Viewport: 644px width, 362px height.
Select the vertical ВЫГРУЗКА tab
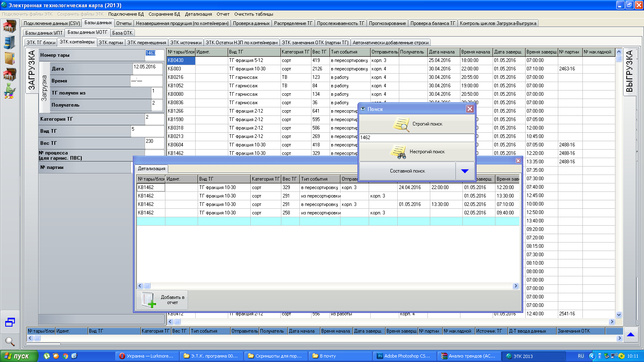(x=630, y=72)
